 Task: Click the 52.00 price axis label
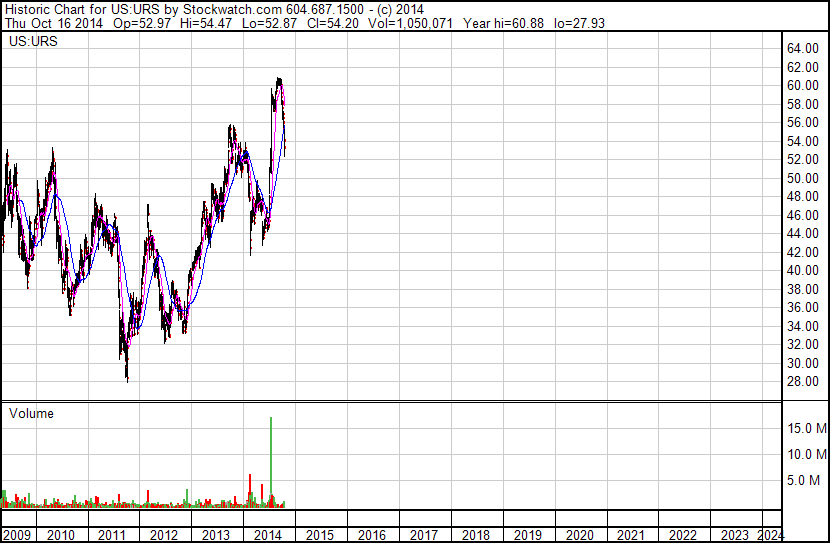coord(803,160)
